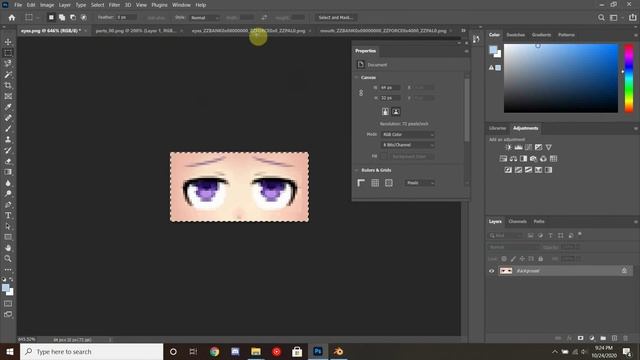
Task: Open the Pixels ruler units dropdown
Action: pyautogui.click(x=420, y=183)
